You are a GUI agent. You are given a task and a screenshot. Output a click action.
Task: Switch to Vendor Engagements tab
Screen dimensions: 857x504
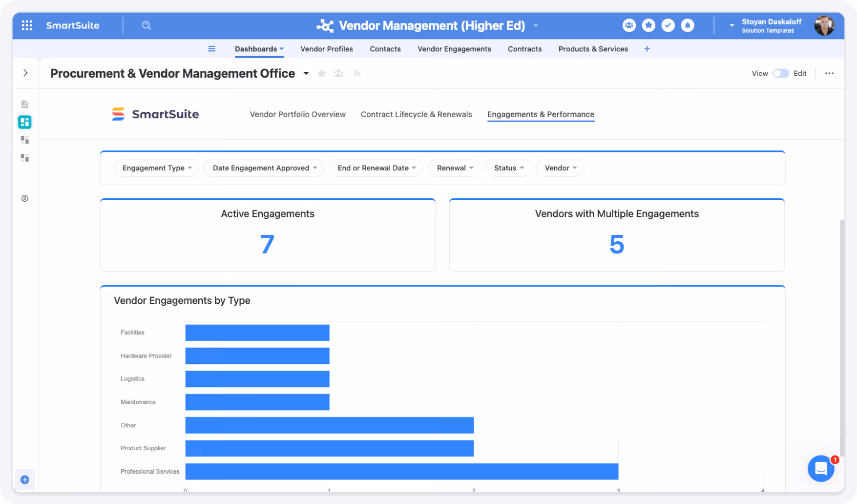coord(454,49)
